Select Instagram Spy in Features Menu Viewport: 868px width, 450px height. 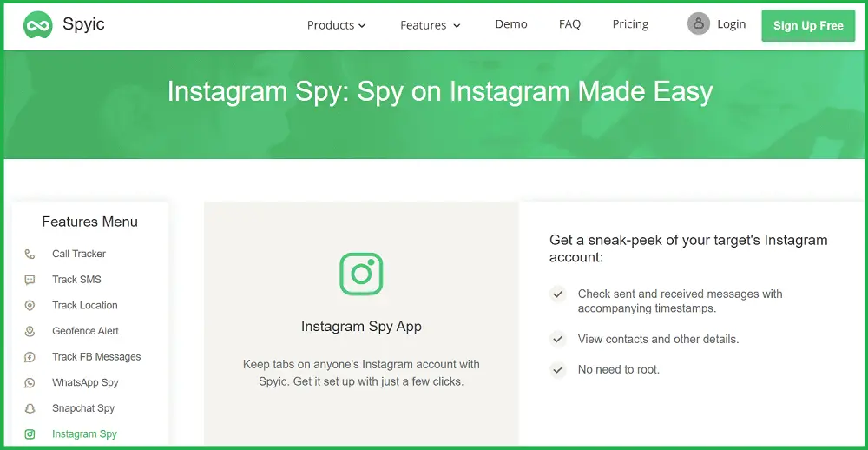click(x=84, y=434)
